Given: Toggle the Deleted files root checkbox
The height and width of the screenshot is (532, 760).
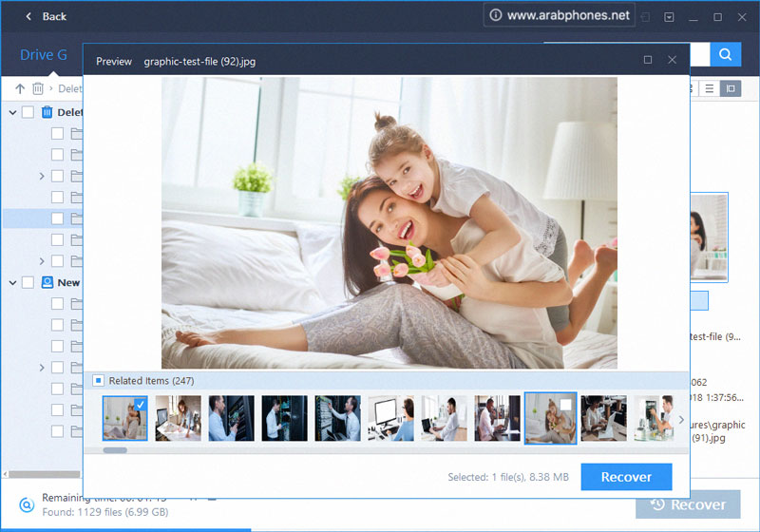Looking at the screenshot, I should point(28,112).
